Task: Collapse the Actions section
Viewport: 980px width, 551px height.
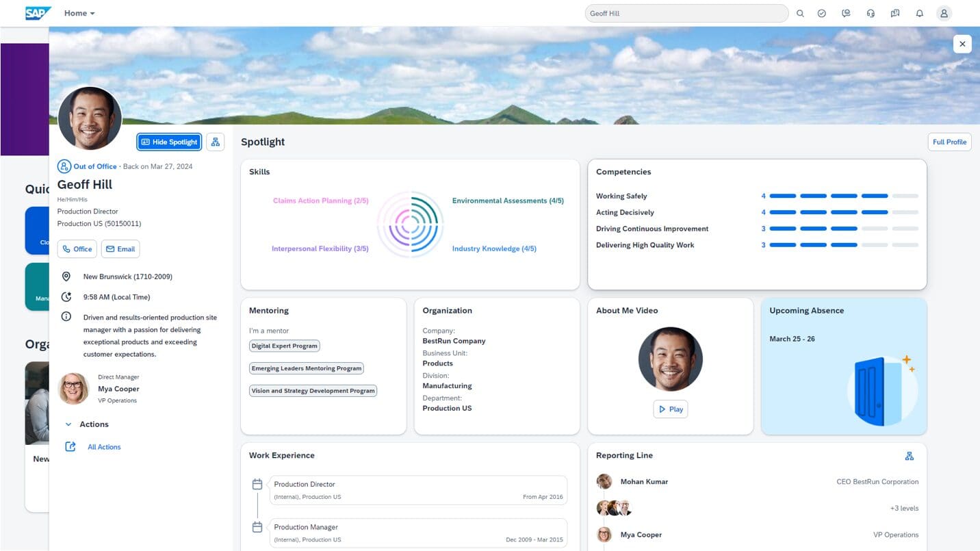Action: (68, 424)
